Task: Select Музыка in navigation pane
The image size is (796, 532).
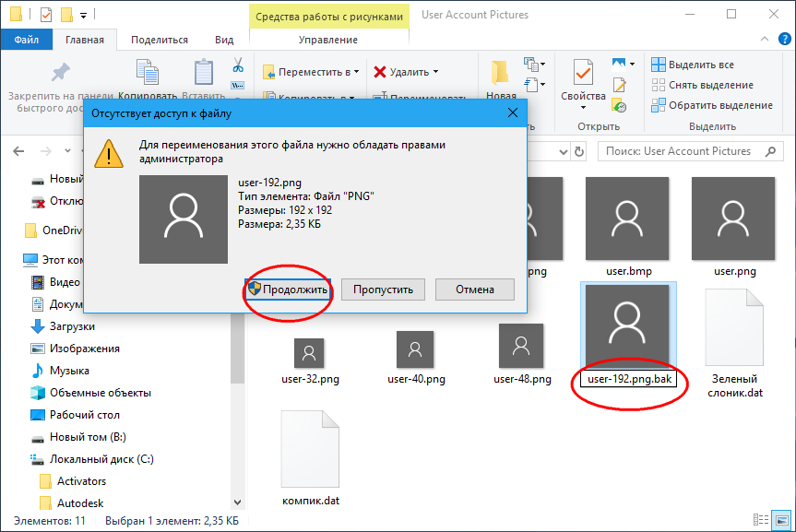Action: click(x=60, y=371)
